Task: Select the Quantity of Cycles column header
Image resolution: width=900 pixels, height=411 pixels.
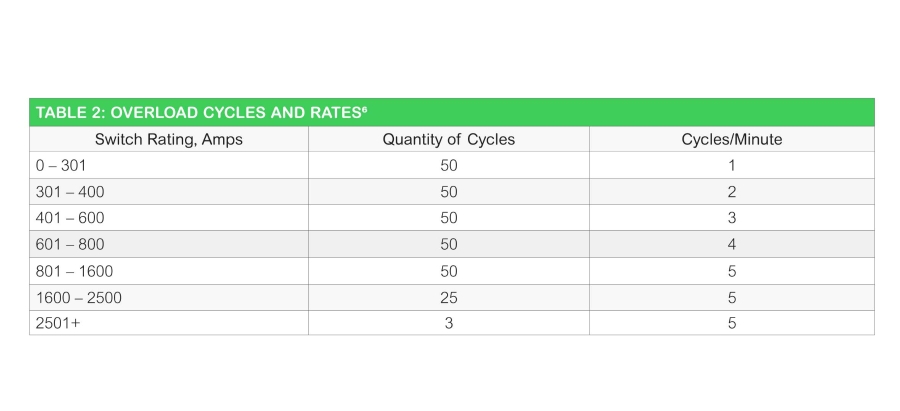Action: click(449, 139)
